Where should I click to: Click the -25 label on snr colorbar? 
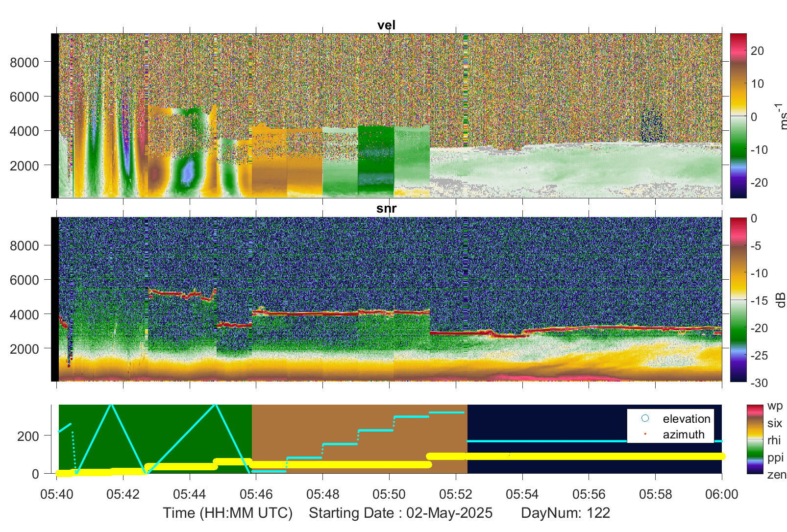click(x=759, y=356)
